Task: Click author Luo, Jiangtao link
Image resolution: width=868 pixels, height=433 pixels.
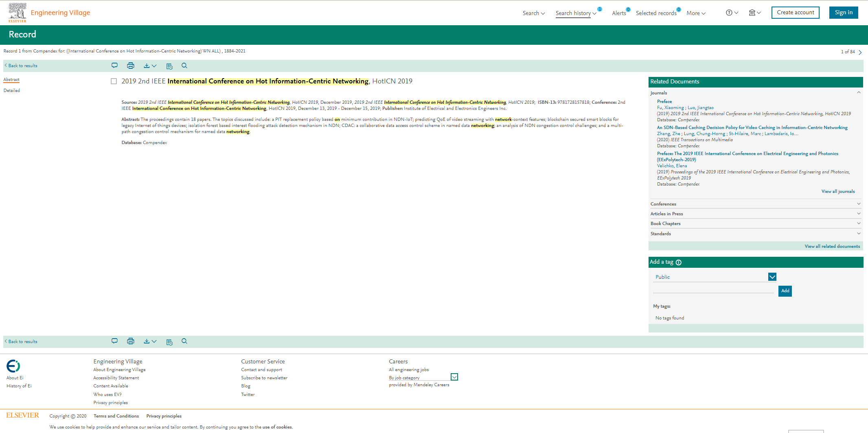Action: pyautogui.click(x=701, y=107)
